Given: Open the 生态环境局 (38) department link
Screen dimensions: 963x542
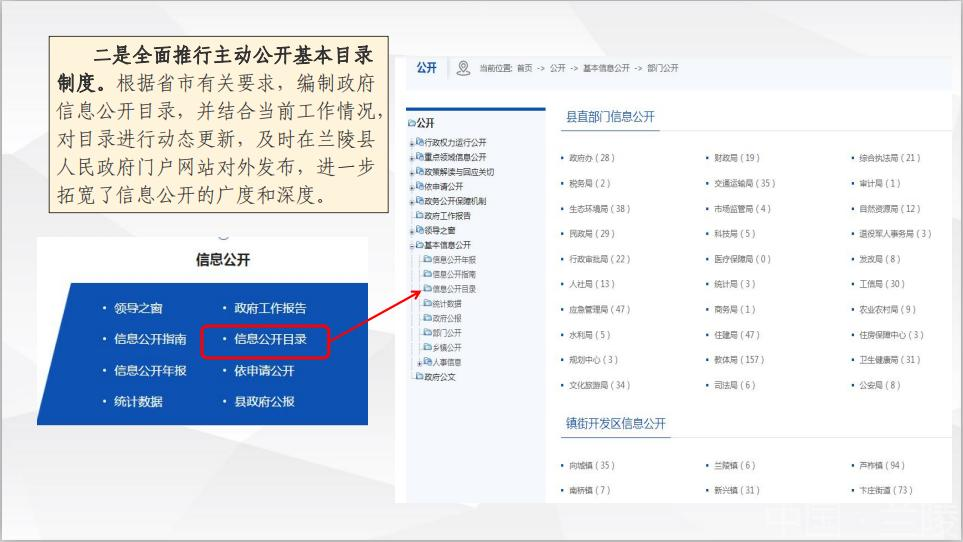Looking at the screenshot, I should tap(599, 209).
